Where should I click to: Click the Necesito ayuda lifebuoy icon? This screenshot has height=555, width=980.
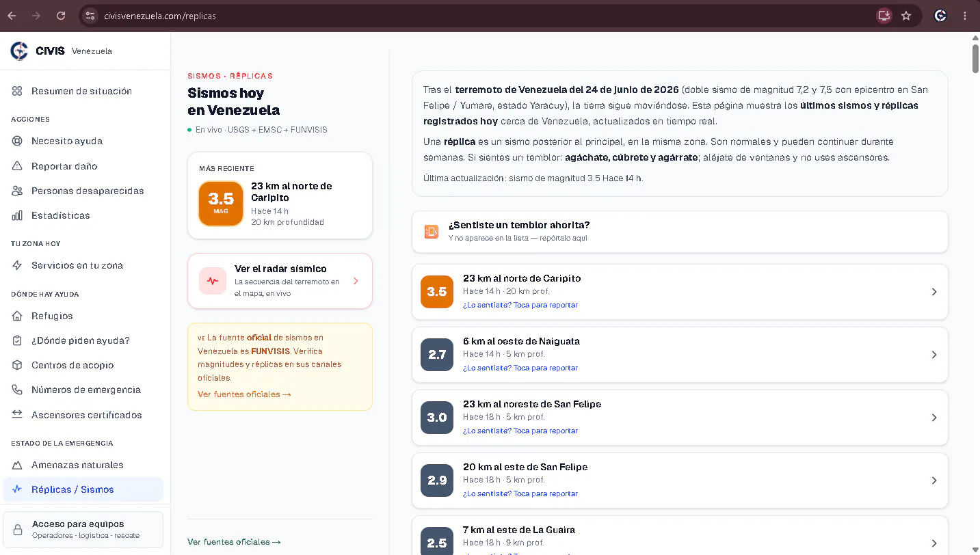pyautogui.click(x=17, y=141)
